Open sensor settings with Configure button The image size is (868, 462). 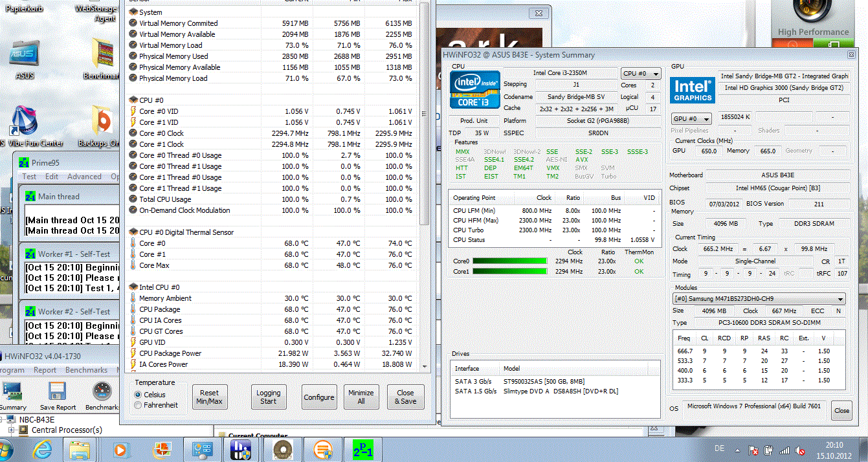point(319,397)
